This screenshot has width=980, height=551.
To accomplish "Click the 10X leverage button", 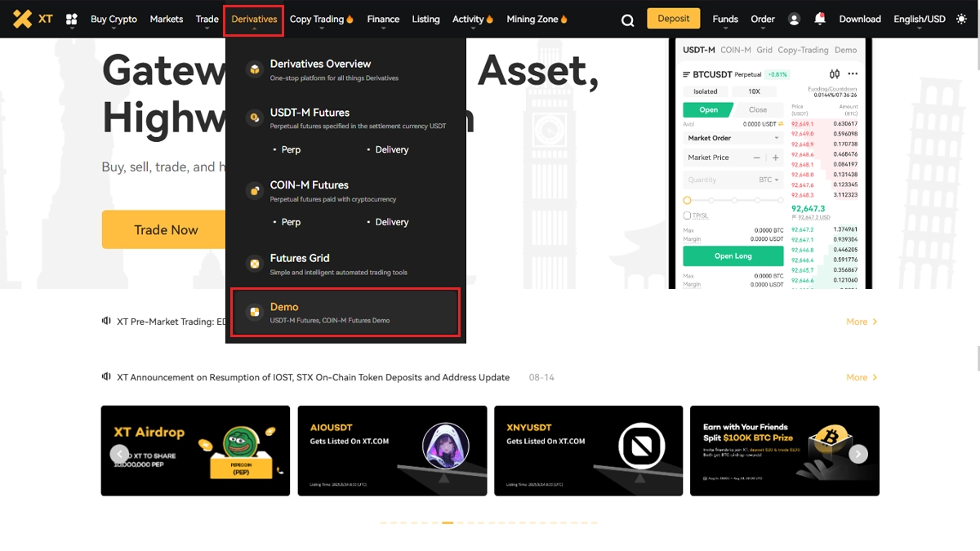I will pyautogui.click(x=755, y=91).
